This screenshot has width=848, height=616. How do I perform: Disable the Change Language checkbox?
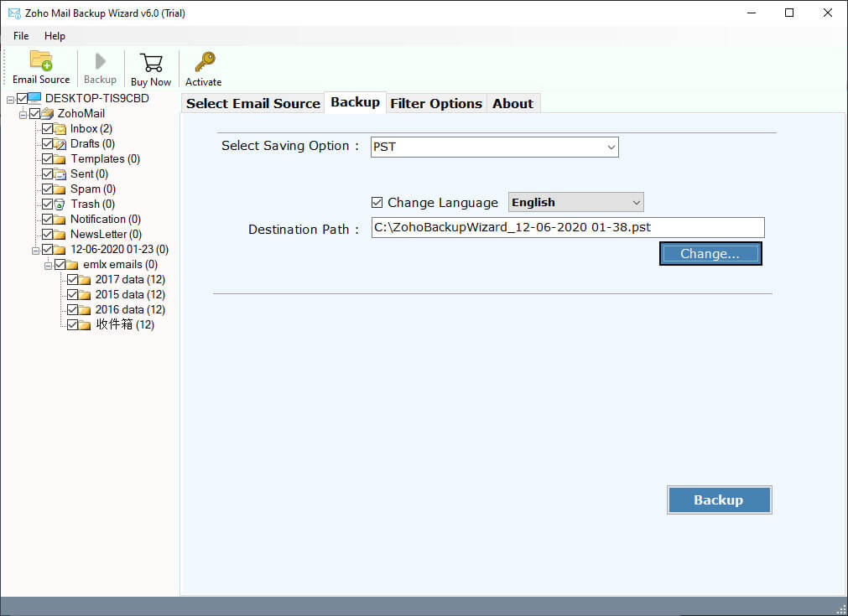pos(377,203)
